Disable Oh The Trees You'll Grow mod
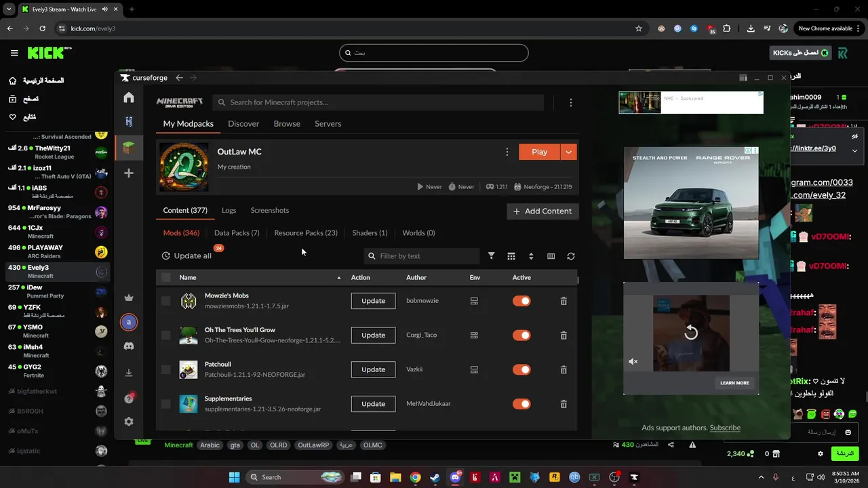This screenshot has height=488, width=868. tap(521, 335)
